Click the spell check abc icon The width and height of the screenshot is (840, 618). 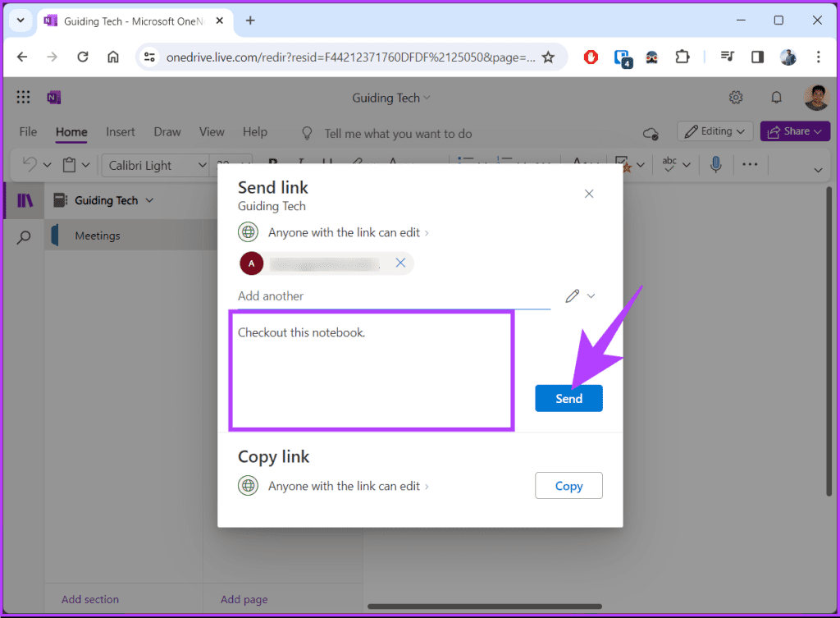point(669,164)
